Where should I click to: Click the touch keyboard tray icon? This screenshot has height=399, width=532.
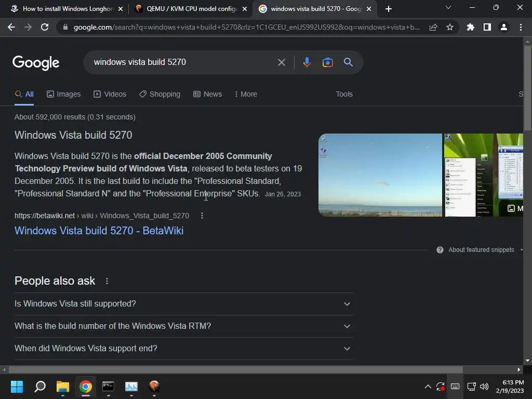pos(455,387)
